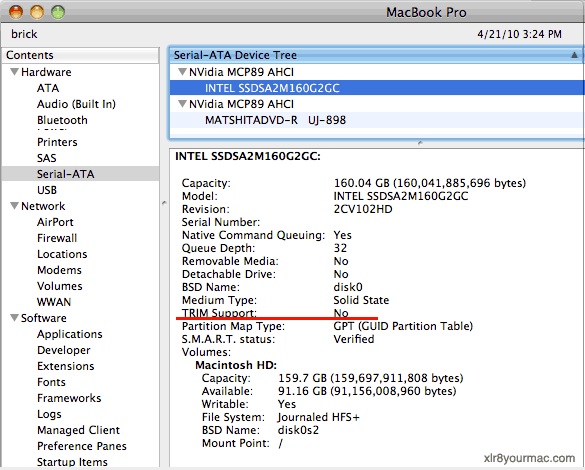
Task: Click the date 4/21/10 3:24 PM
Action: point(519,34)
